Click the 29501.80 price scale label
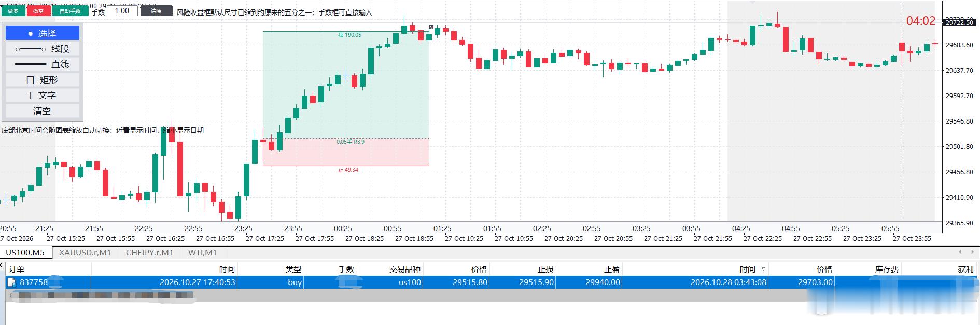This screenshot has width=980, height=325. [x=959, y=146]
